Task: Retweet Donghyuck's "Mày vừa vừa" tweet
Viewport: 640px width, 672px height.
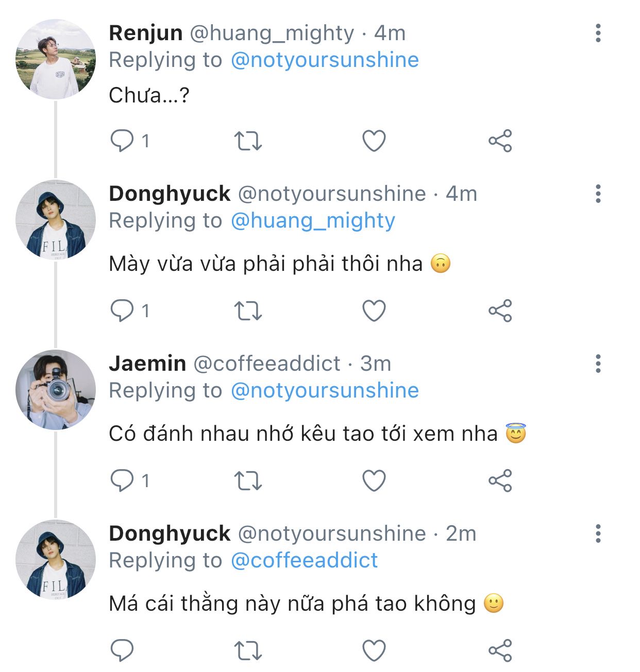Action: pyautogui.click(x=248, y=311)
